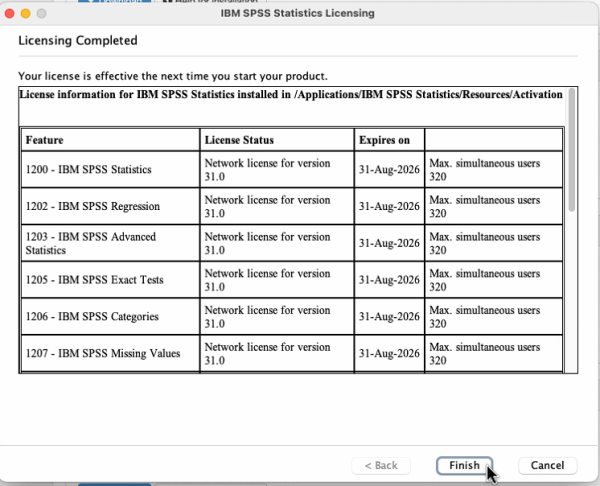Close the licensing window via red button

point(10,14)
